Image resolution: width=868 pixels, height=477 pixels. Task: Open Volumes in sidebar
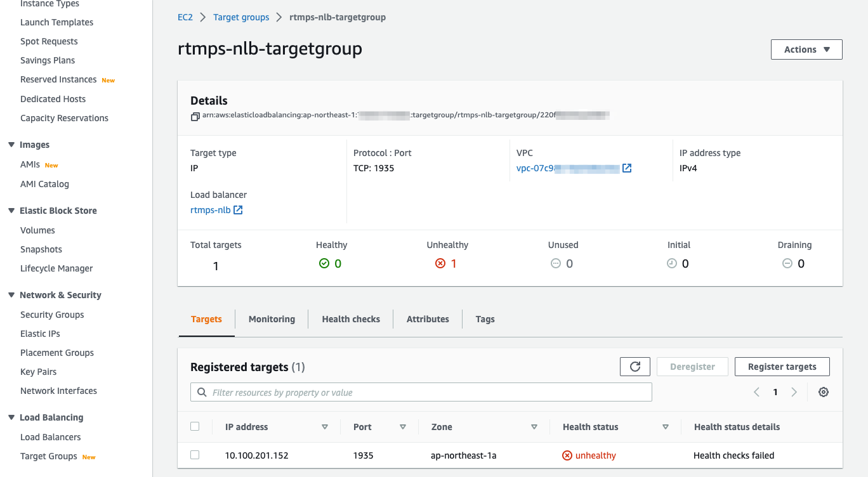(x=37, y=230)
